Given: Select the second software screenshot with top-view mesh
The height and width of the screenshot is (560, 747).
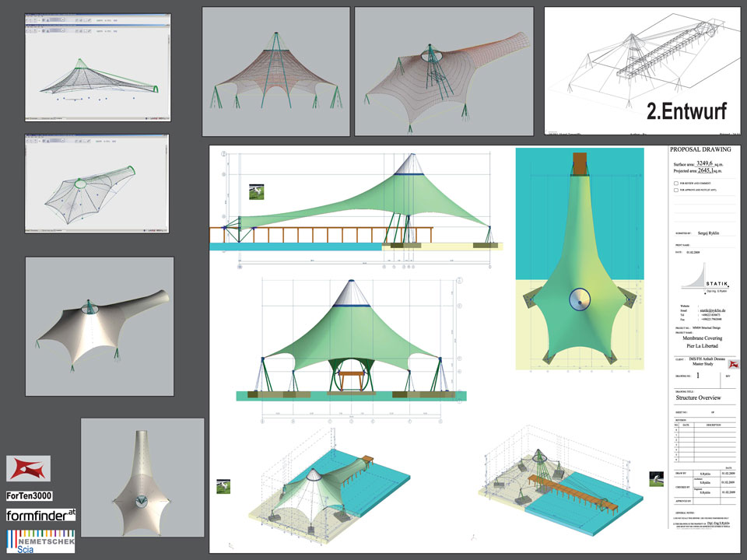Looking at the screenshot, I should (97, 184).
